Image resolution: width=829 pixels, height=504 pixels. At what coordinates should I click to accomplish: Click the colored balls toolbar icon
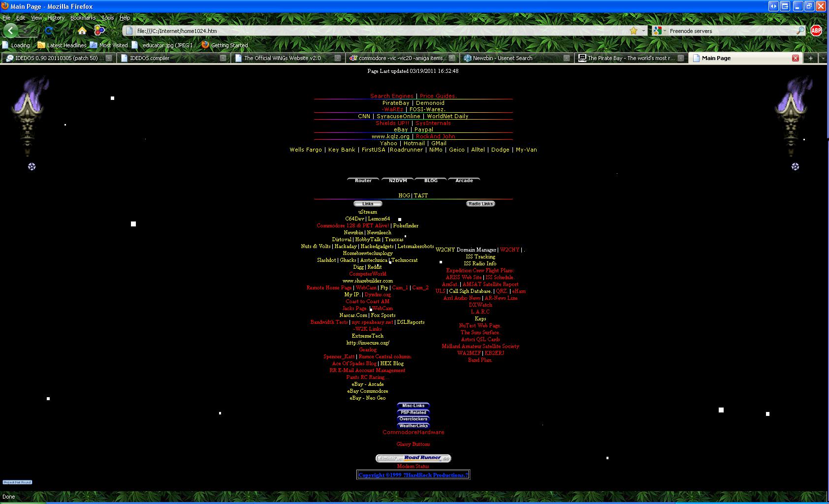[99, 31]
